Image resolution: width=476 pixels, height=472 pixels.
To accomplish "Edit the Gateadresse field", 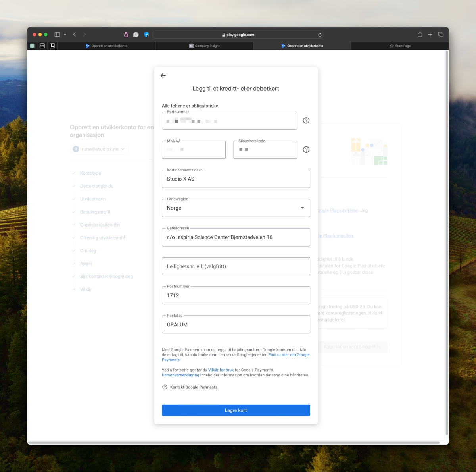I will (x=236, y=237).
